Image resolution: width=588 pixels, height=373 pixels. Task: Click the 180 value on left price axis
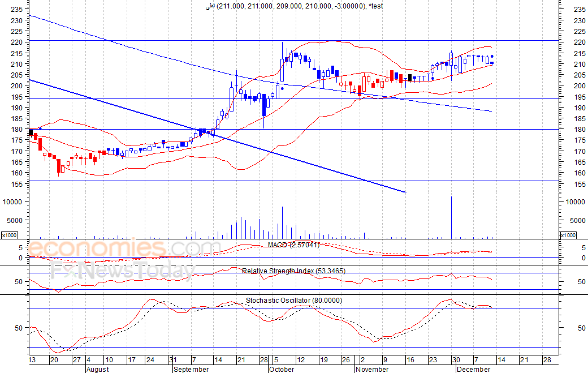tap(16, 130)
